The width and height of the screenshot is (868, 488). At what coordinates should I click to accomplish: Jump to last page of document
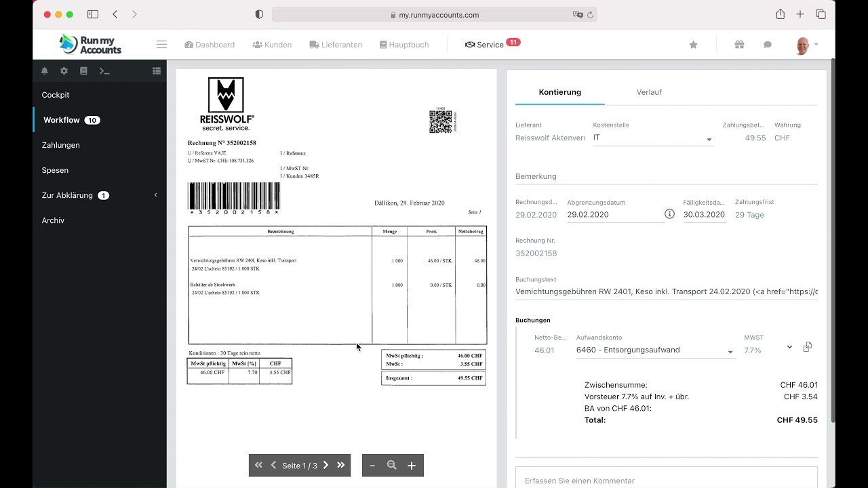341,465
